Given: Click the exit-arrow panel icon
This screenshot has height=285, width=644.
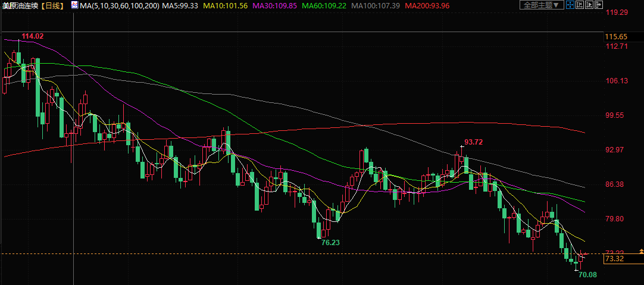Looking at the screenshot, I should pos(599,5).
